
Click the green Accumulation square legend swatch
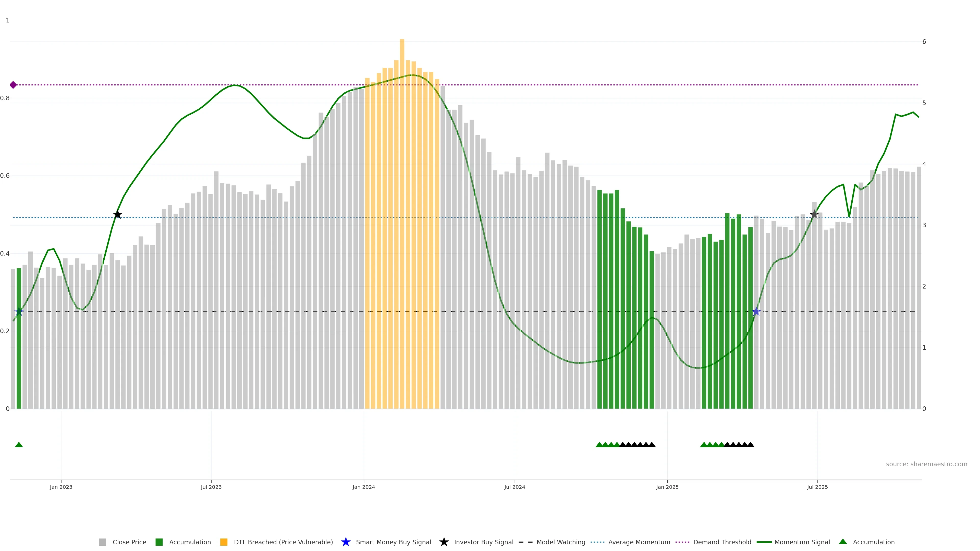click(159, 542)
